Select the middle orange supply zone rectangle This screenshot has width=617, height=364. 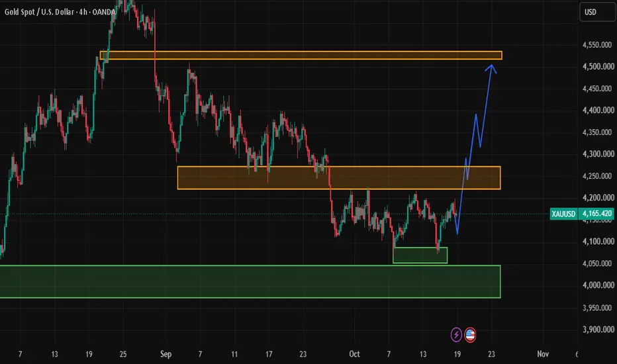339,178
